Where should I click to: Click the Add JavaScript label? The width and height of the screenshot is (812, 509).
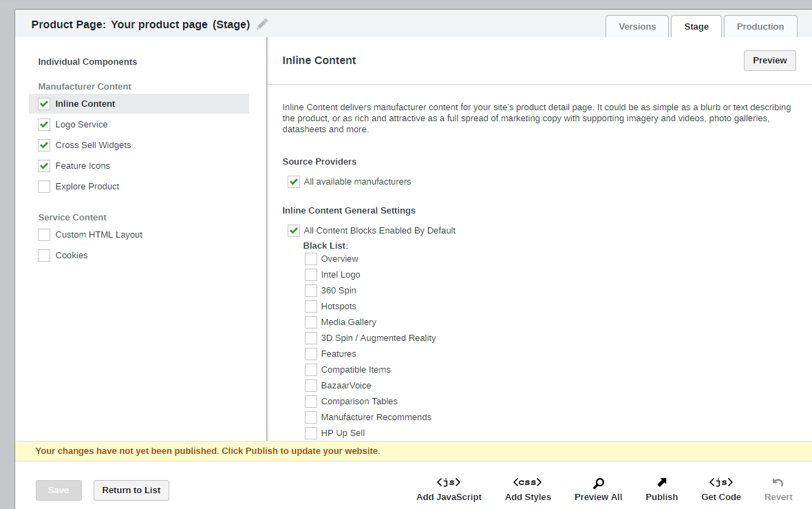[x=449, y=497]
